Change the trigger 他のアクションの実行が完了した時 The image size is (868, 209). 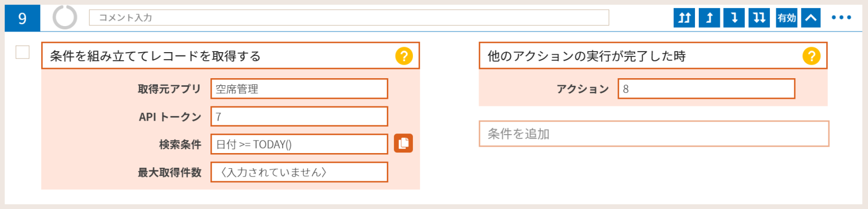click(653, 56)
